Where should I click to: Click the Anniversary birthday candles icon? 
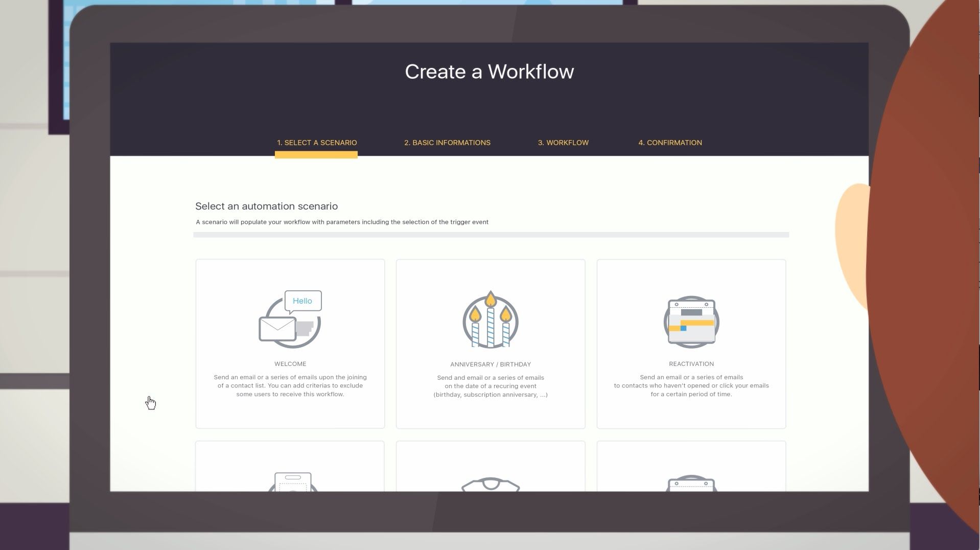(x=491, y=319)
